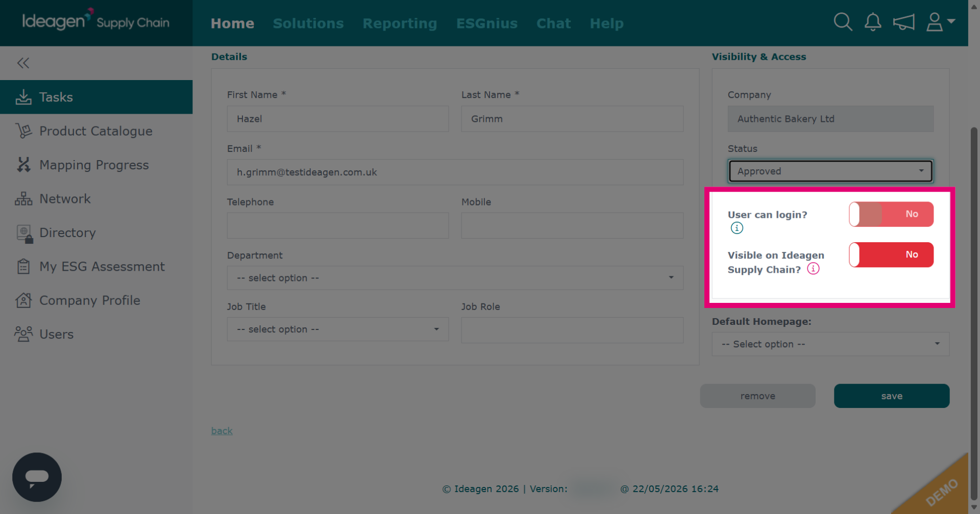This screenshot has height=514, width=980.
Task: Open the announcements megaphone icon
Action: [x=903, y=22]
